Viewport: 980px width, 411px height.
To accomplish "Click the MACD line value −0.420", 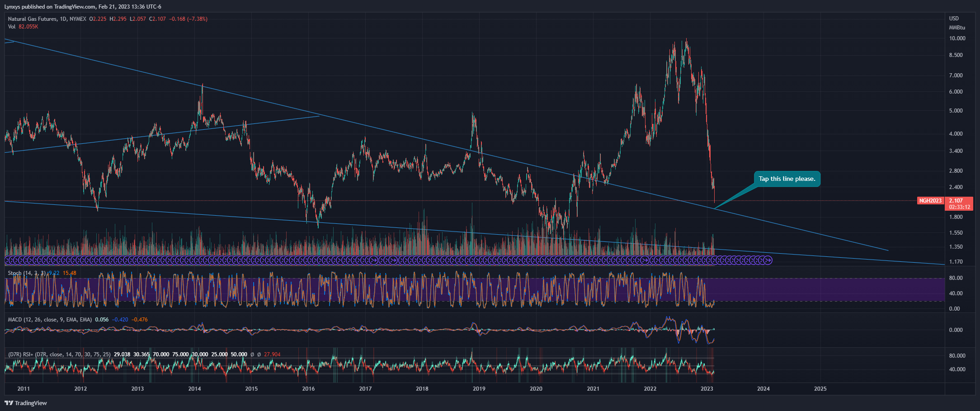I will tap(120, 320).
